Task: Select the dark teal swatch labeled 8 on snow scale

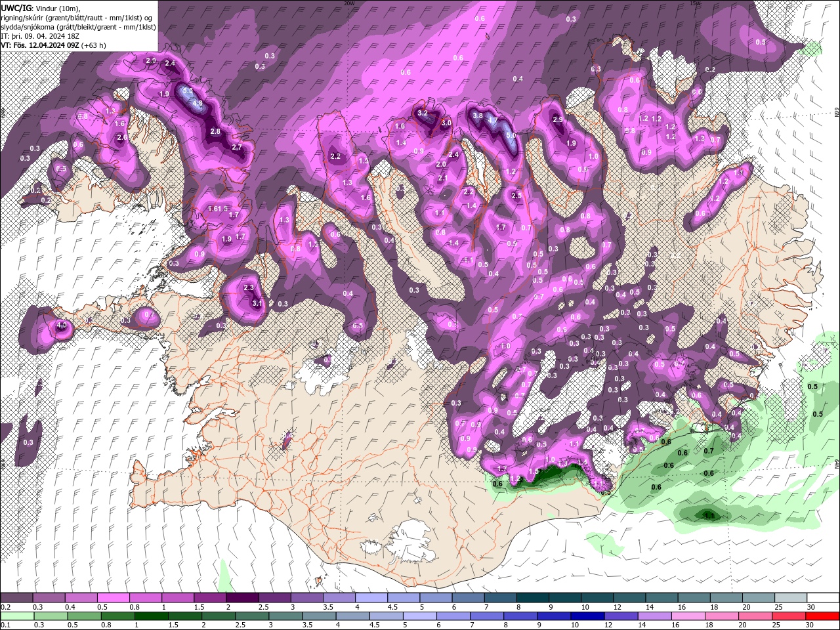Action: pyautogui.click(x=532, y=598)
